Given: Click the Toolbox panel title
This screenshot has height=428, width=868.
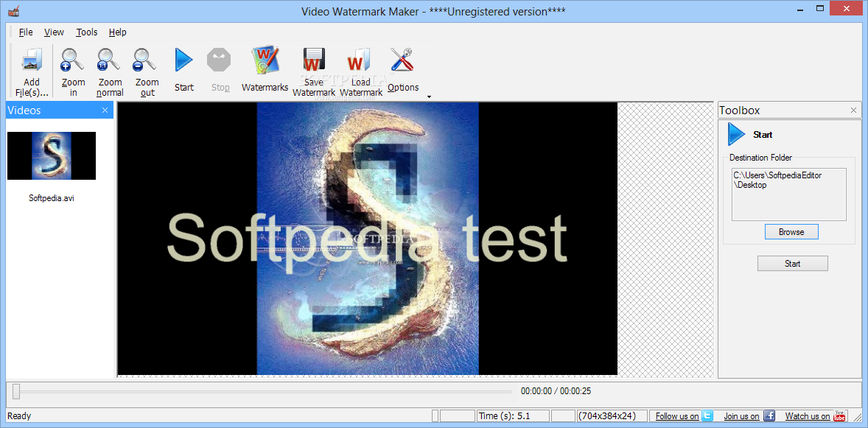Looking at the screenshot, I should [740, 110].
